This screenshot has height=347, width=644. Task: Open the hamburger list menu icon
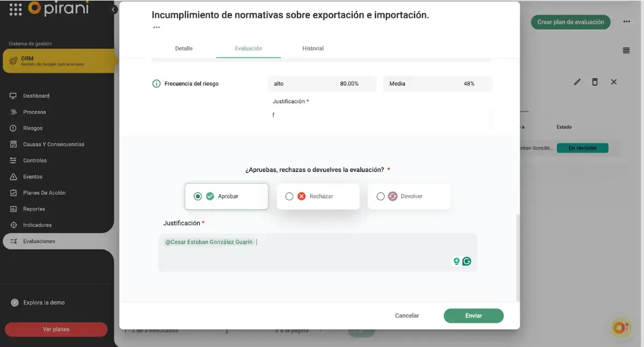(626, 50)
